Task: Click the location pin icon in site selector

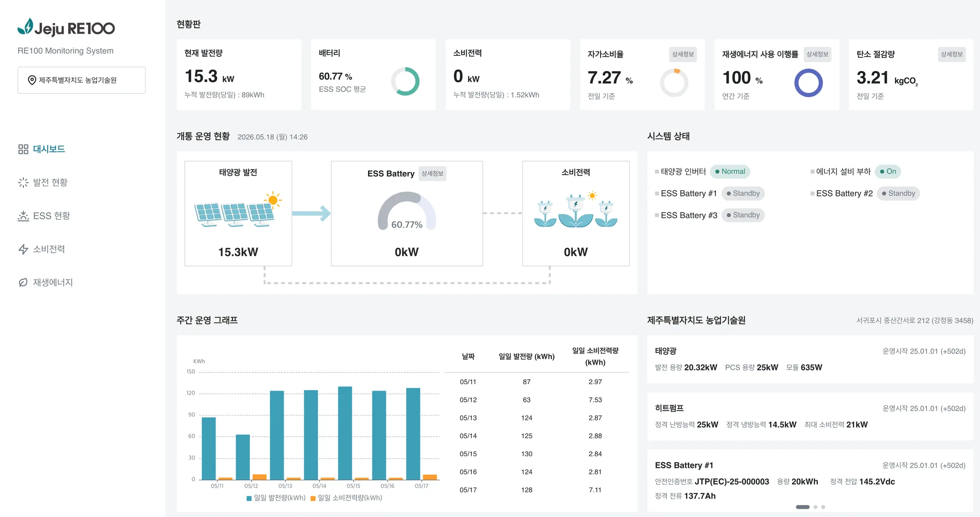Action: point(32,80)
